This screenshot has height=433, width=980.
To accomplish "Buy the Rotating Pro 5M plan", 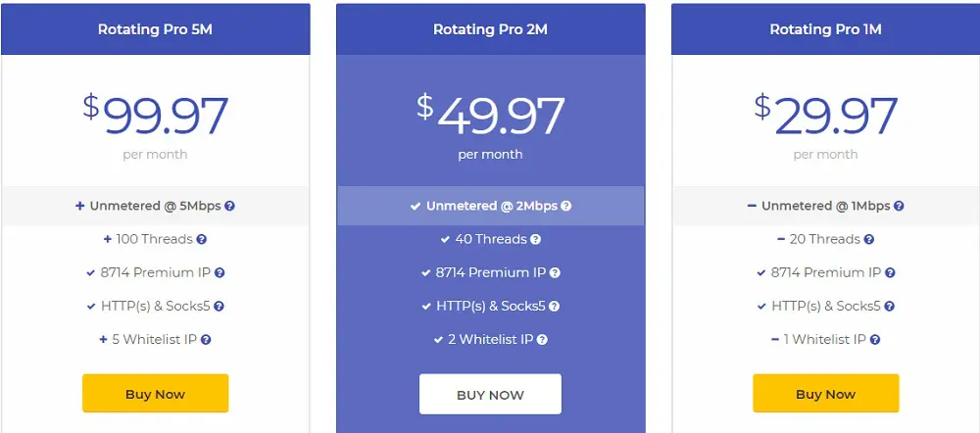I will (156, 394).
